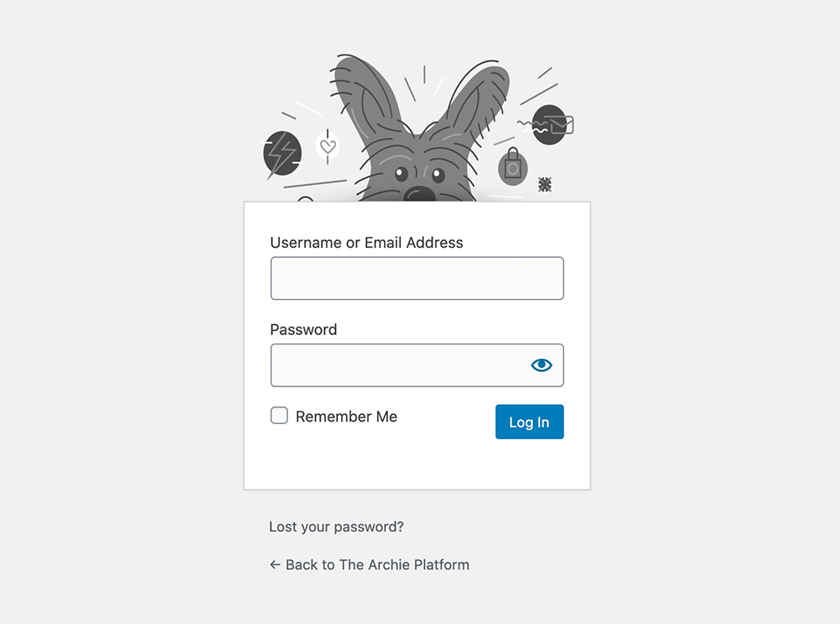
Task: Enable the Remember Me checkbox
Action: point(279,416)
